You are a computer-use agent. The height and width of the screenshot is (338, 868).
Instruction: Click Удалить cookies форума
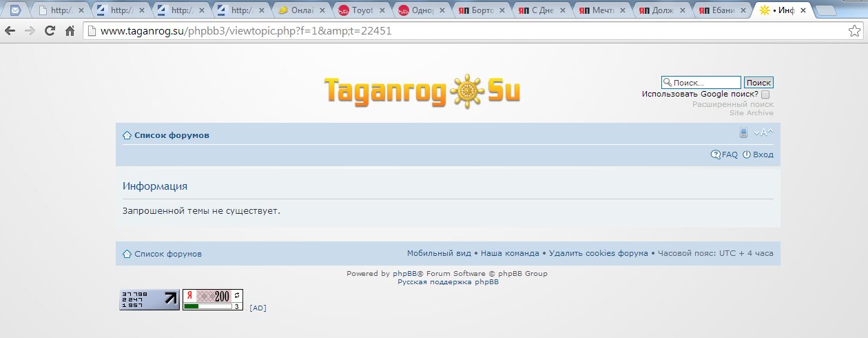click(x=599, y=253)
